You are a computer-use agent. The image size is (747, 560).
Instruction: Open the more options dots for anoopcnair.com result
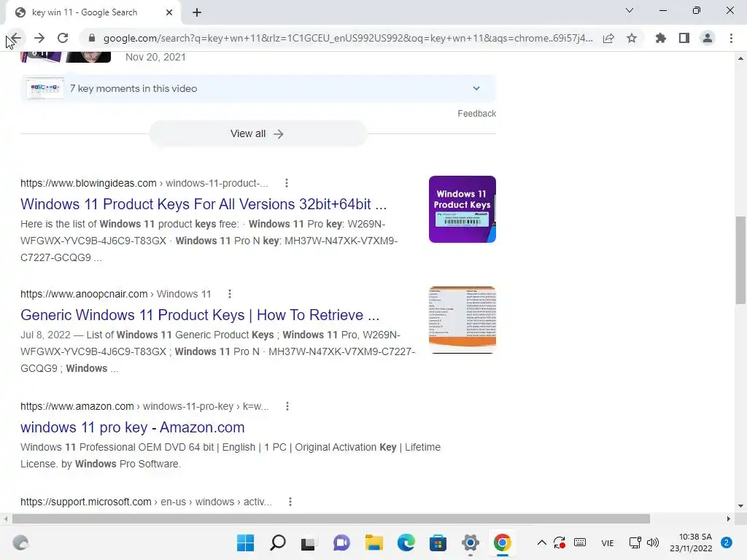coord(230,294)
